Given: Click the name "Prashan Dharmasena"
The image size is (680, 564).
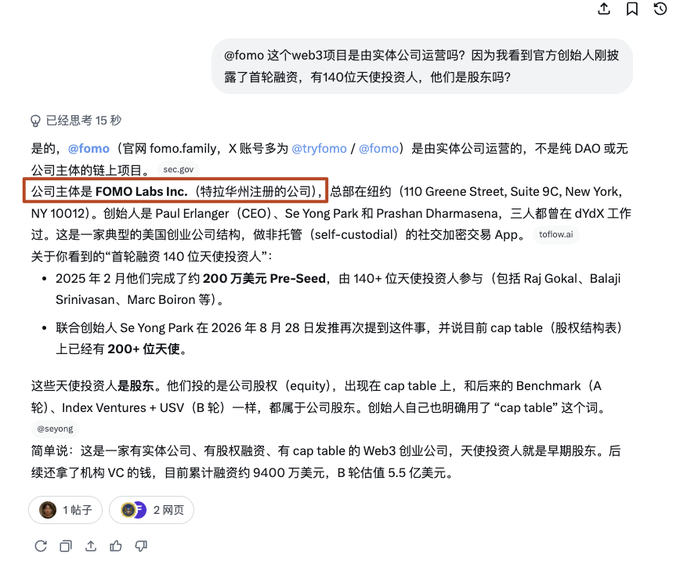Looking at the screenshot, I should (x=437, y=213).
